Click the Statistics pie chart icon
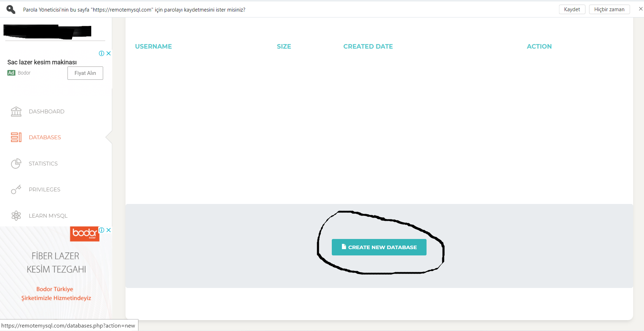The width and height of the screenshot is (644, 331). point(16,163)
